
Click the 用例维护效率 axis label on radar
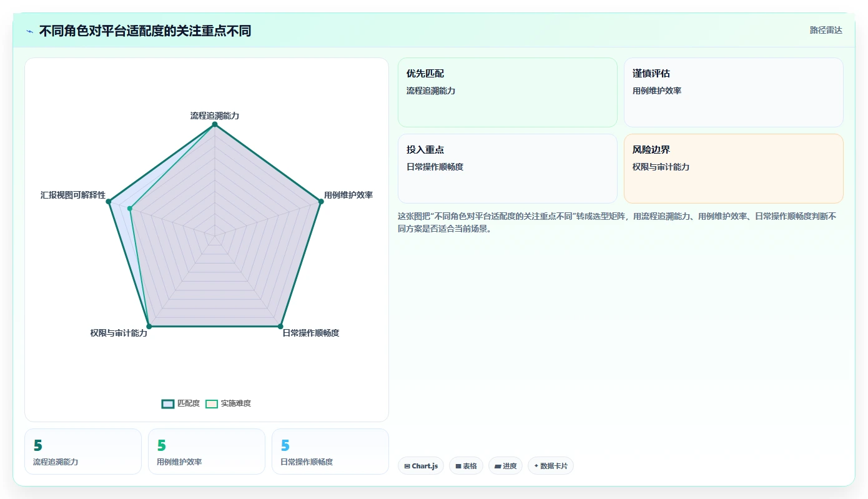pos(348,195)
